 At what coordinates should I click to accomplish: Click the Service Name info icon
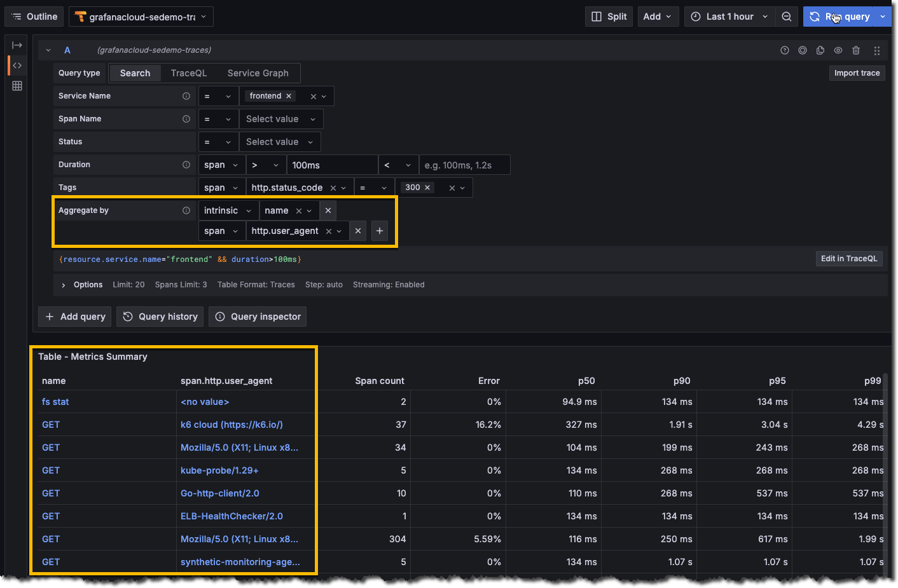(186, 95)
